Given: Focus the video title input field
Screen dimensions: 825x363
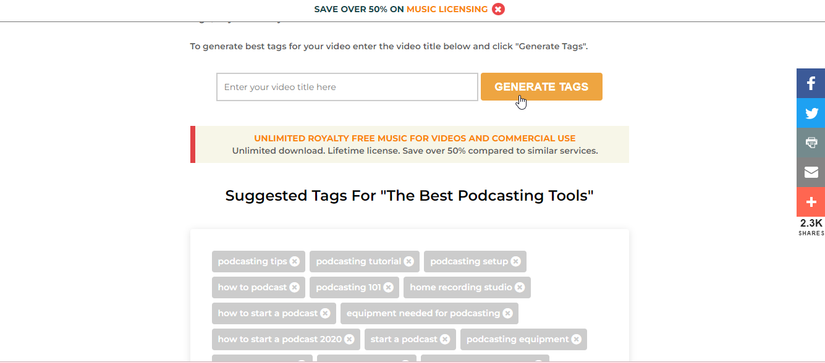Looking at the screenshot, I should point(347,87).
